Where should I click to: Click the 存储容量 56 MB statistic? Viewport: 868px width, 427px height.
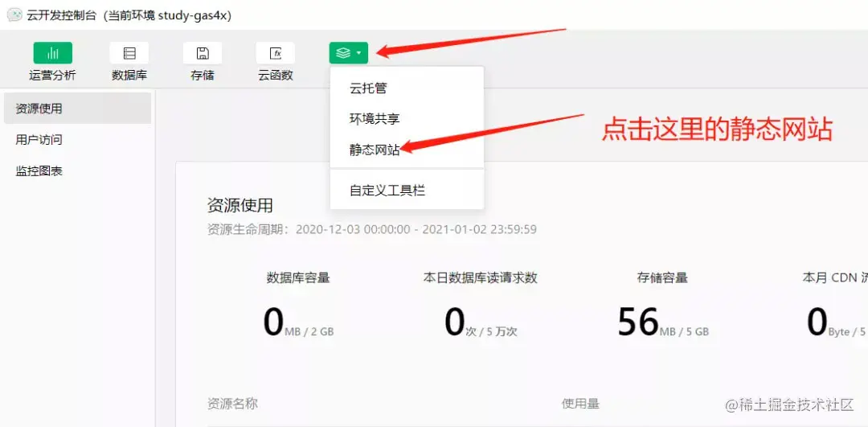click(x=662, y=322)
